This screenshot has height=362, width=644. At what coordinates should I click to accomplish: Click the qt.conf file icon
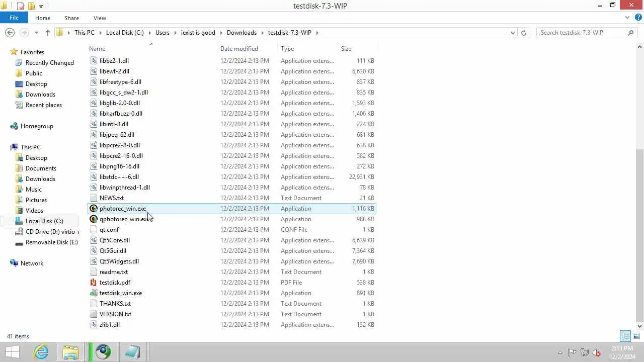pos(94,230)
